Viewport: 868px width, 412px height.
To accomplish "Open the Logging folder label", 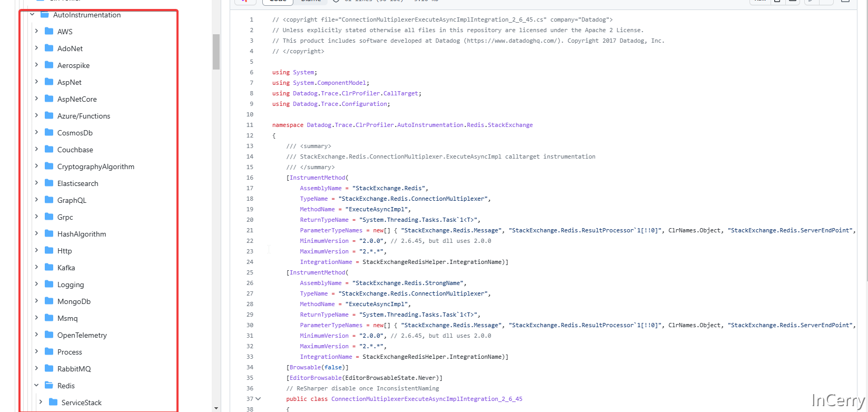I will pyautogui.click(x=71, y=285).
